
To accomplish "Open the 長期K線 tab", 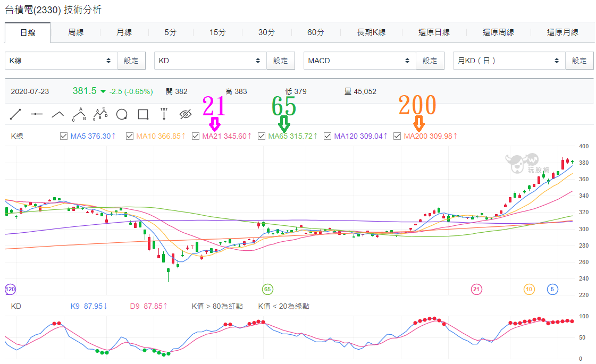I will click(x=371, y=32).
